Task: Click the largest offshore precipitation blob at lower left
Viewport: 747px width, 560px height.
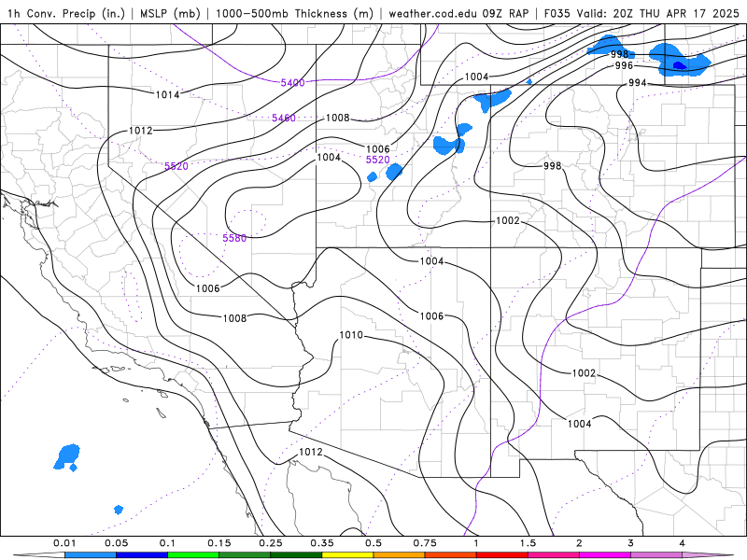Action: coord(67,456)
